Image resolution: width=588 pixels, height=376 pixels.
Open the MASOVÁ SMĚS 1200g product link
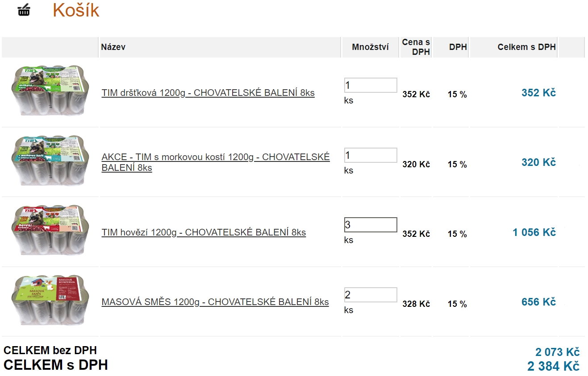coord(215,302)
